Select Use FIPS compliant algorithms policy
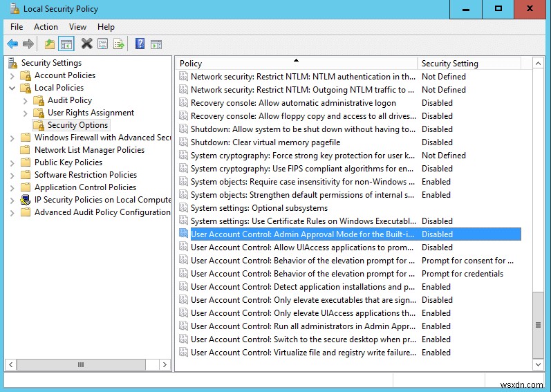This screenshot has height=392, width=551. tap(302, 169)
